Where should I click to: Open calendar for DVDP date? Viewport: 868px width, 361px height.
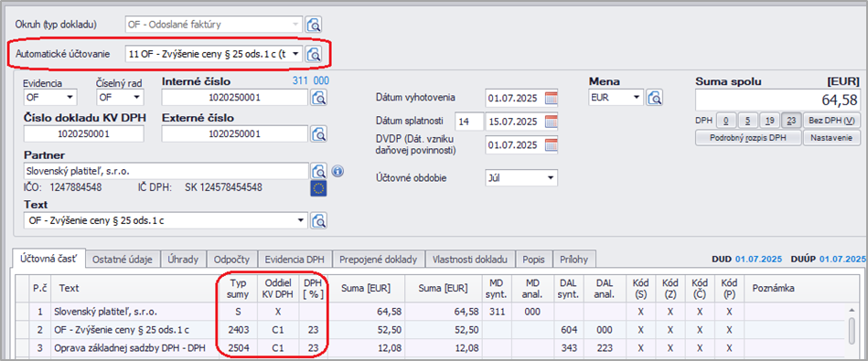(x=551, y=145)
